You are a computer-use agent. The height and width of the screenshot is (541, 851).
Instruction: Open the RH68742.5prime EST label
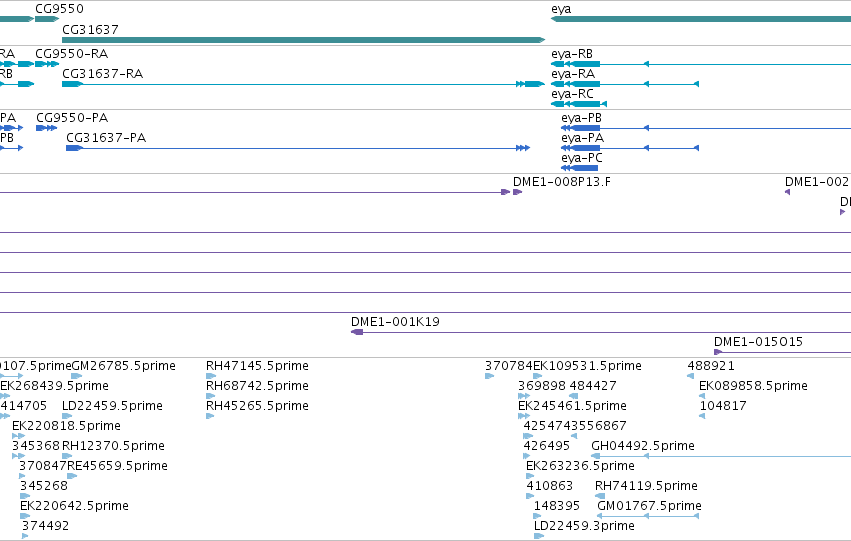257,386
